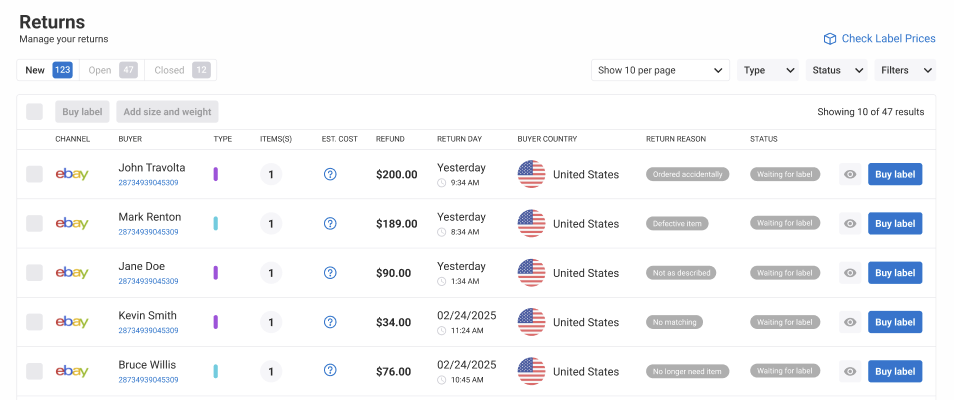
Task: Open the Show 10 per page dropdown
Action: (660, 70)
